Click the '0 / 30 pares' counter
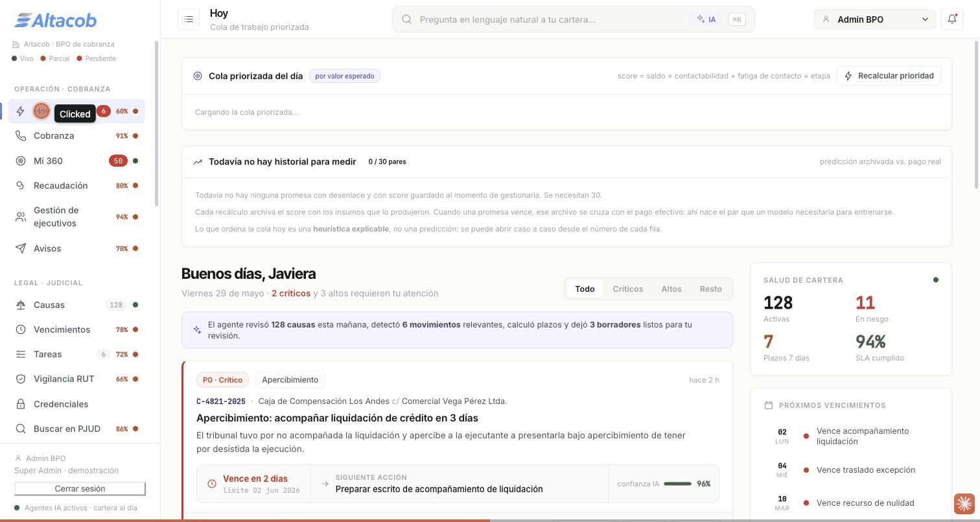The width and height of the screenshot is (980, 522). (388, 161)
